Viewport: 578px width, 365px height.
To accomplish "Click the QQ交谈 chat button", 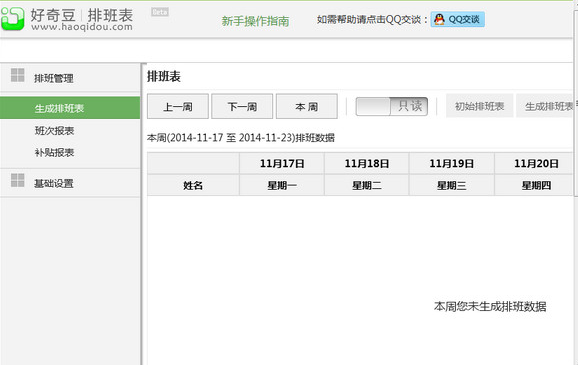I will pyautogui.click(x=458, y=19).
